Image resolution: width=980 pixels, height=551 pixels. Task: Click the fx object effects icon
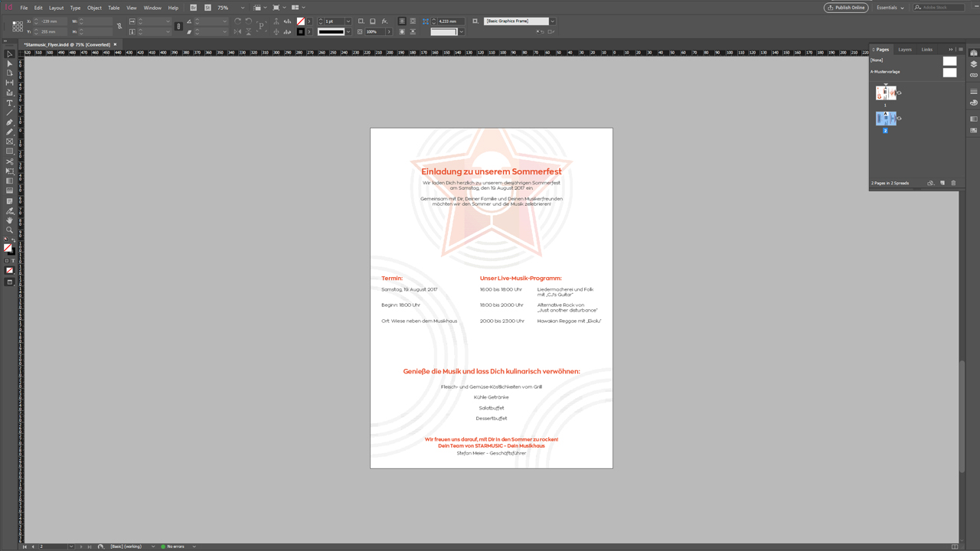(384, 21)
